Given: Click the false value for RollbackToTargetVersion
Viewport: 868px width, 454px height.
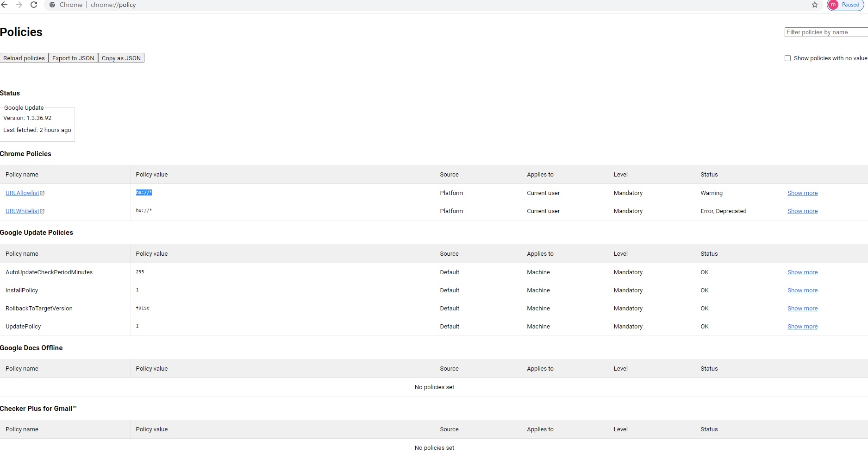Looking at the screenshot, I should tap(143, 308).
